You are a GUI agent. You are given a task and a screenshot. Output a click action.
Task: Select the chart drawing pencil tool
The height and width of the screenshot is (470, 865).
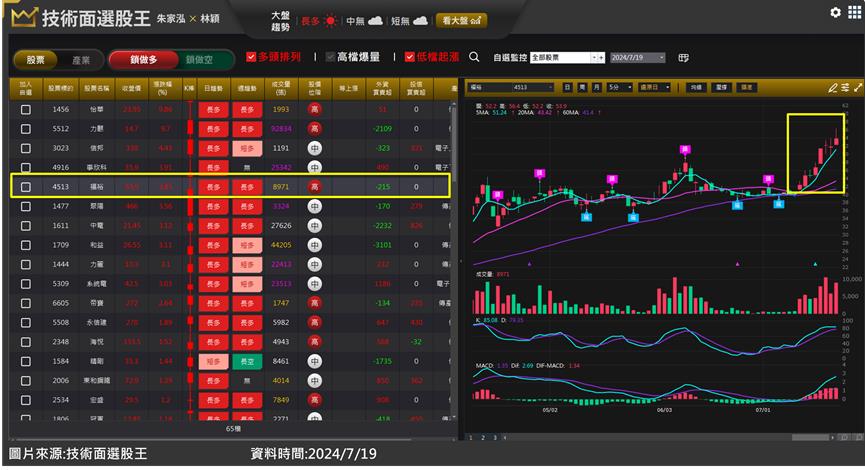pos(832,88)
